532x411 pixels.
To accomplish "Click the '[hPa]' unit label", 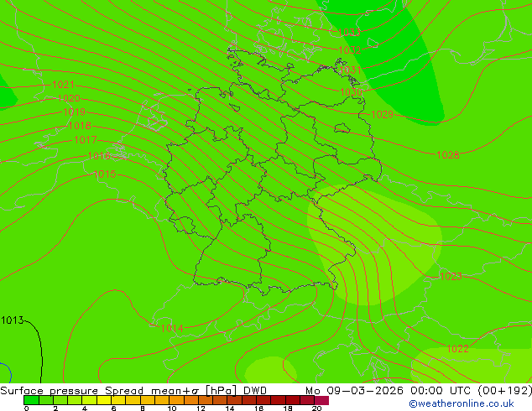I will pos(221,391).
